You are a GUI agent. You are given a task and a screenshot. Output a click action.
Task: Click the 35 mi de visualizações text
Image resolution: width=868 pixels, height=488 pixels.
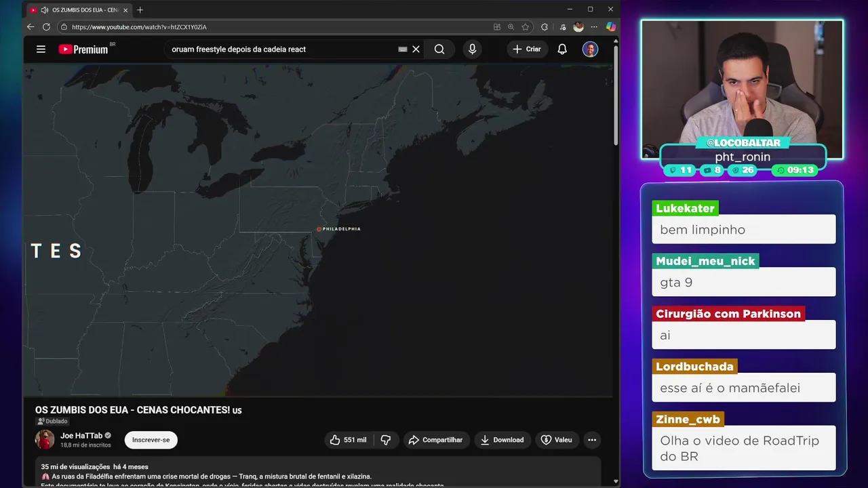click(75, 466)
